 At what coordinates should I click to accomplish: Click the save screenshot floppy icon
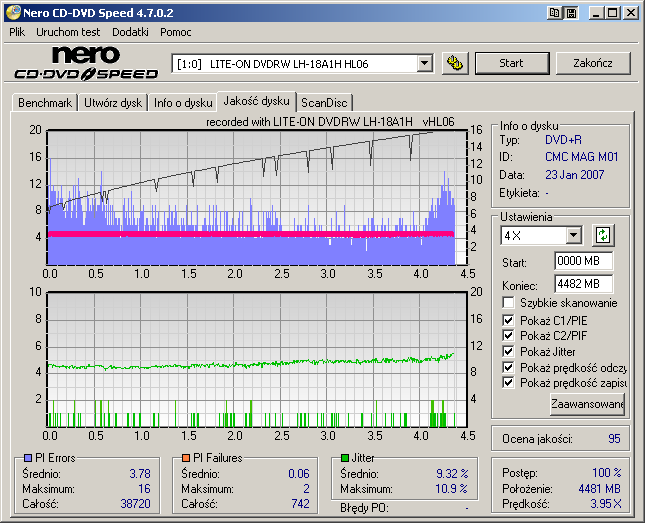tap(571, 13)
